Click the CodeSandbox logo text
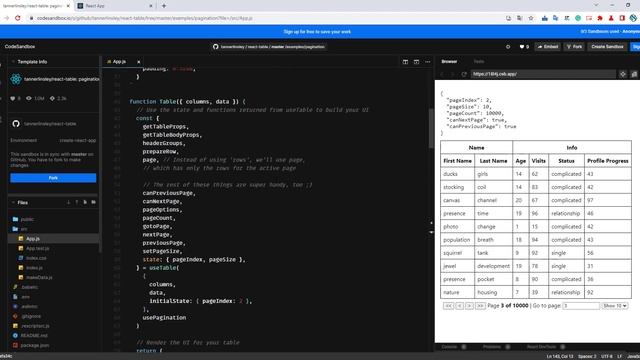This screenshot has width=640, height=360. tap(20, 47)
